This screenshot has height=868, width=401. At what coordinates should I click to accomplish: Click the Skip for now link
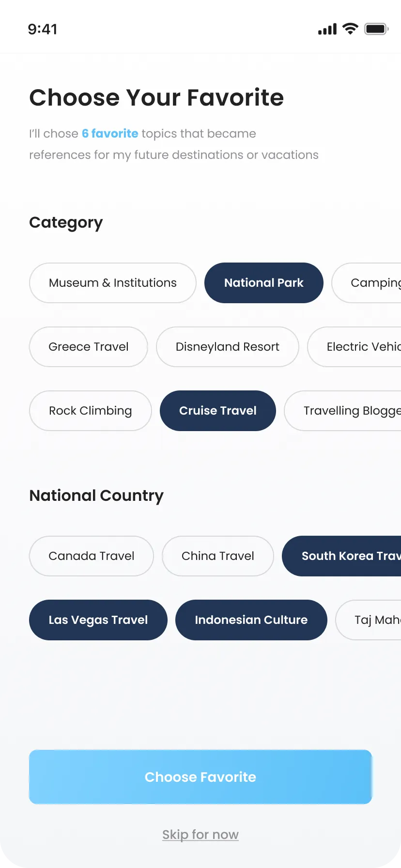200,835
